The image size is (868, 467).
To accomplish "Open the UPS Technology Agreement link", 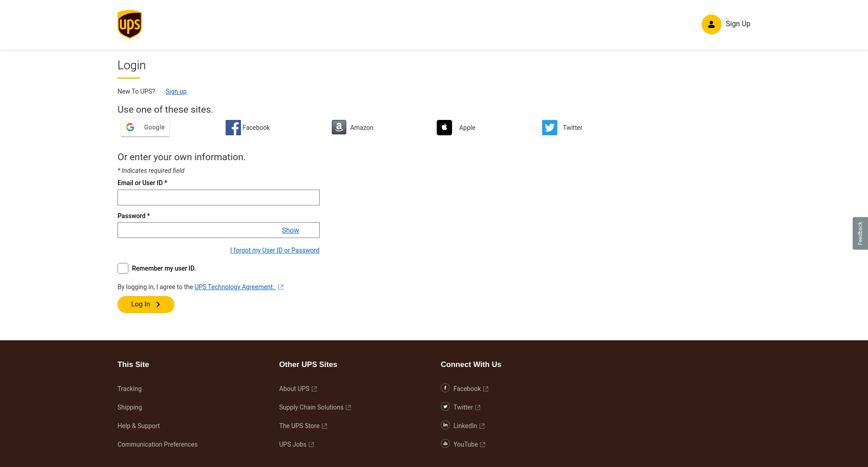I will pos(235,287).
